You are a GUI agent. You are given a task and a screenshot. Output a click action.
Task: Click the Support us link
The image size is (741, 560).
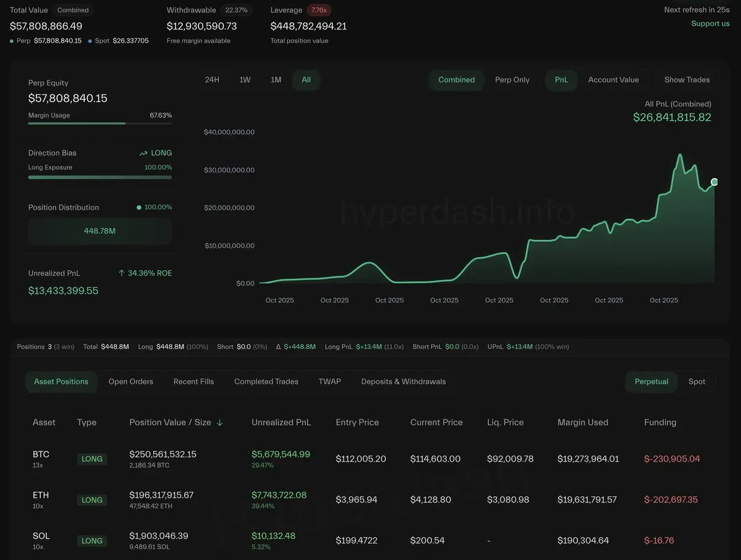710,23
